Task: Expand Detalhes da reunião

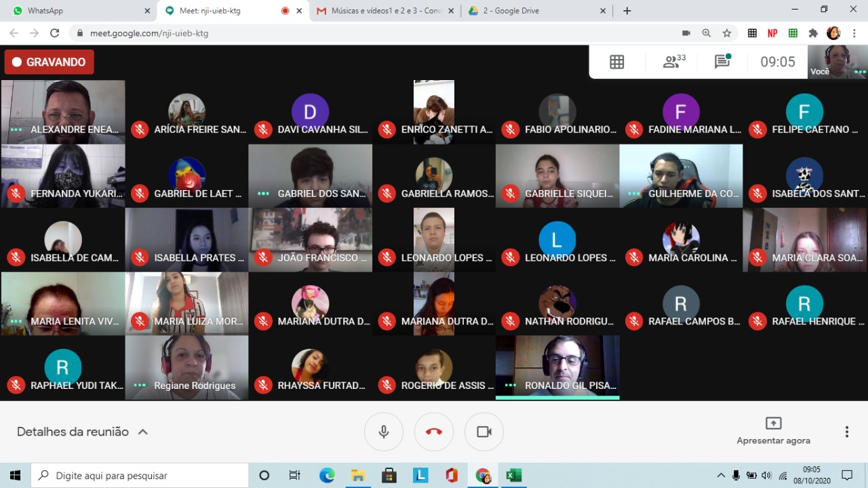Action: pos(82,432)
